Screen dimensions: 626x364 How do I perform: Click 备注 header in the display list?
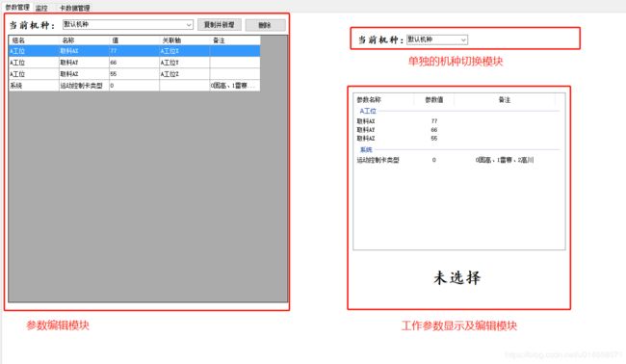point(505,100)
